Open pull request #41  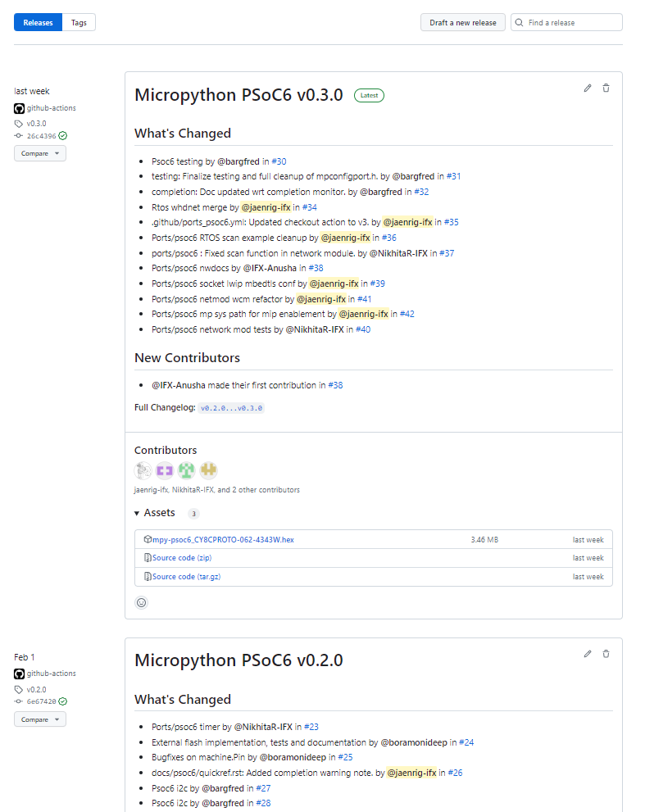click(364, 299)
